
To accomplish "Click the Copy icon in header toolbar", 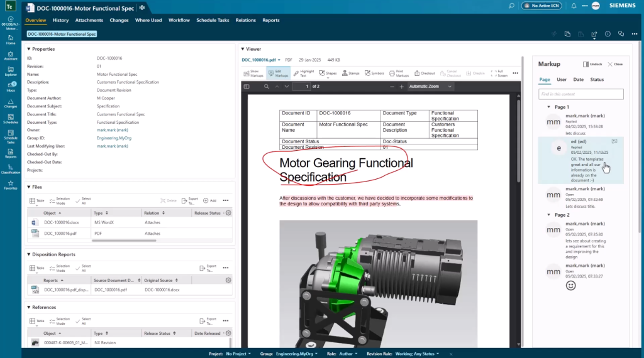I will pos(568,34).
